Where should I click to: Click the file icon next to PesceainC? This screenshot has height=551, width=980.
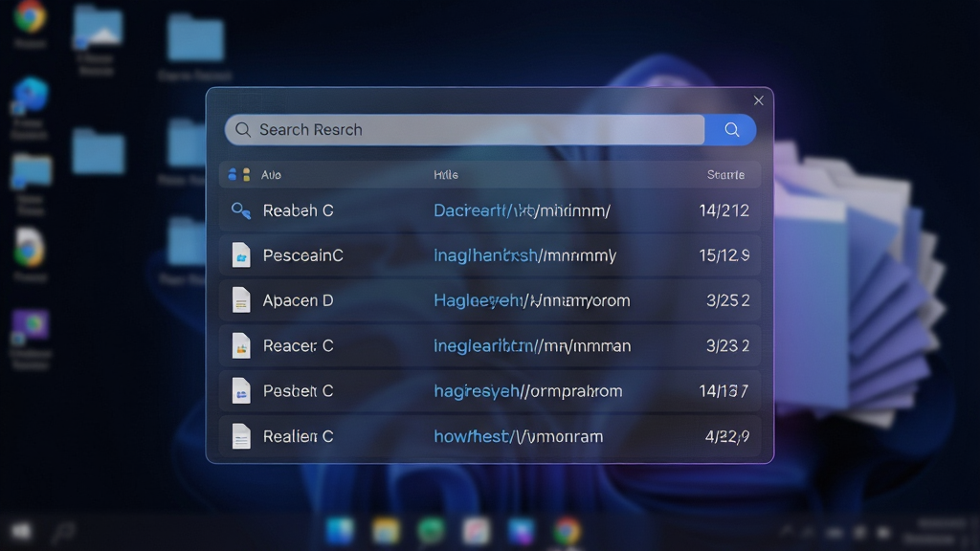pos(240,255)
